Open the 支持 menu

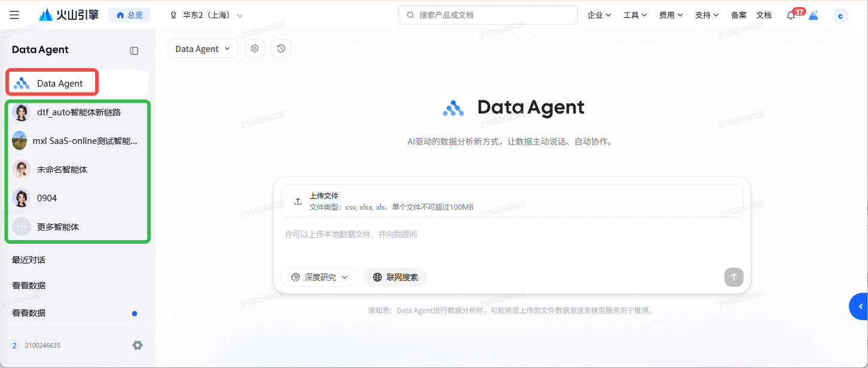click(x=707, y=15)
